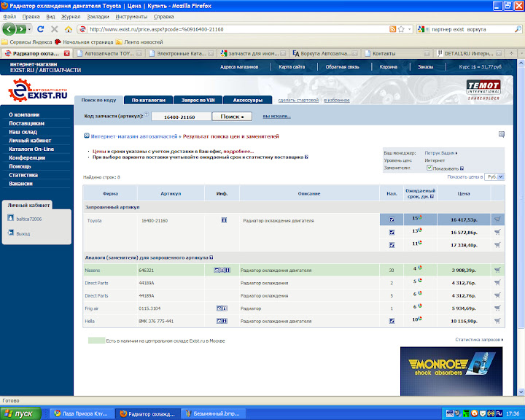Open help icon next to Аналоги heading

[211, 257]
